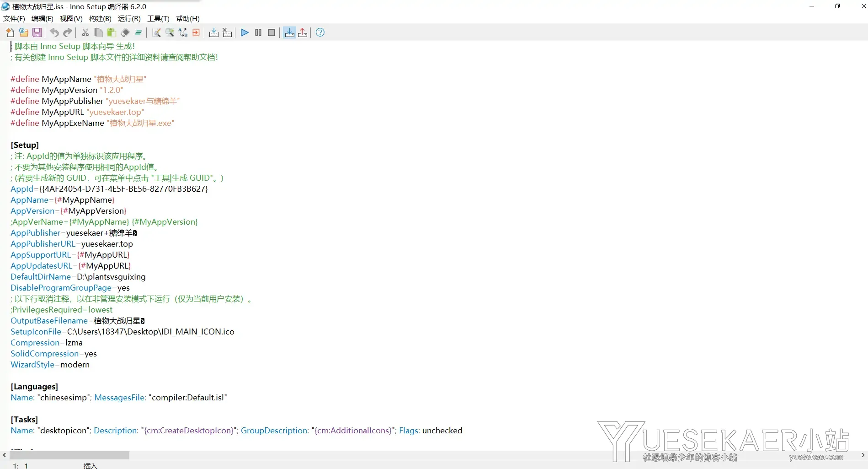Screen dimensions: 868x469
Task: Click the SetupIconFile path line
Action: pyautogui.click(x=122, y=332)
